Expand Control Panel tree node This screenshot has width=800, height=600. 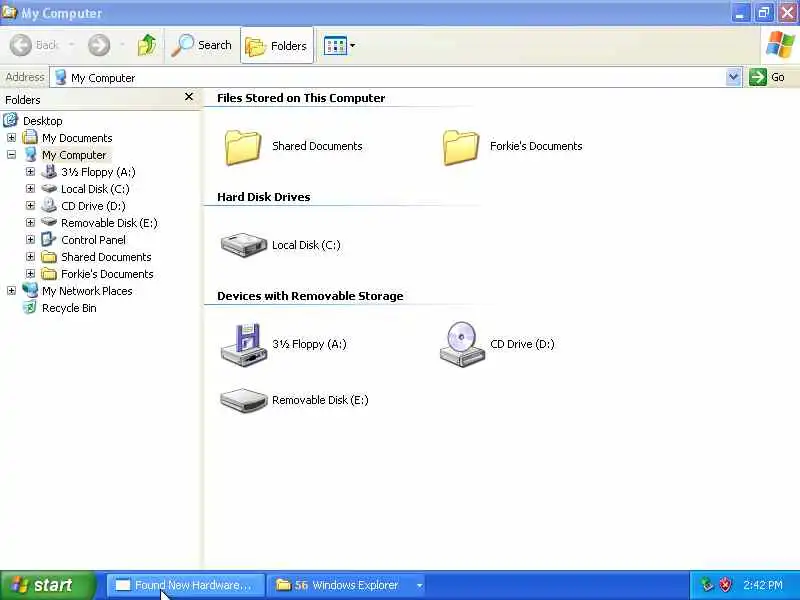pos(30,240)
